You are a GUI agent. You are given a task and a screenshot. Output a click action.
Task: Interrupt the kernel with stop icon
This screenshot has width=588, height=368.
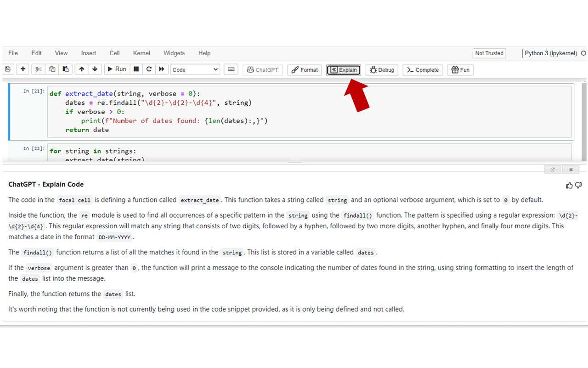pos(136,69)
